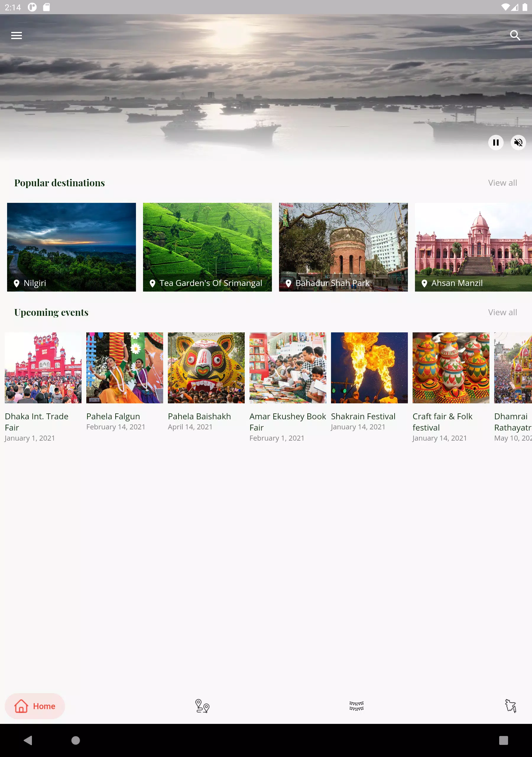Image resolution: width=532 pixels, height=757 pixels.
Task: Click the 'Popular destinations' heading
Action: (60, 183)
